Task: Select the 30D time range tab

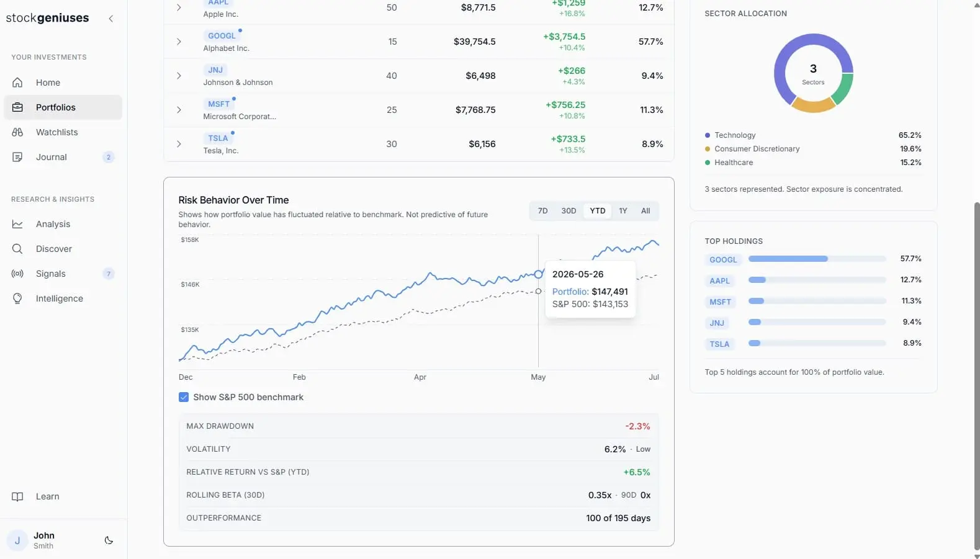Action: coord(569,211)
